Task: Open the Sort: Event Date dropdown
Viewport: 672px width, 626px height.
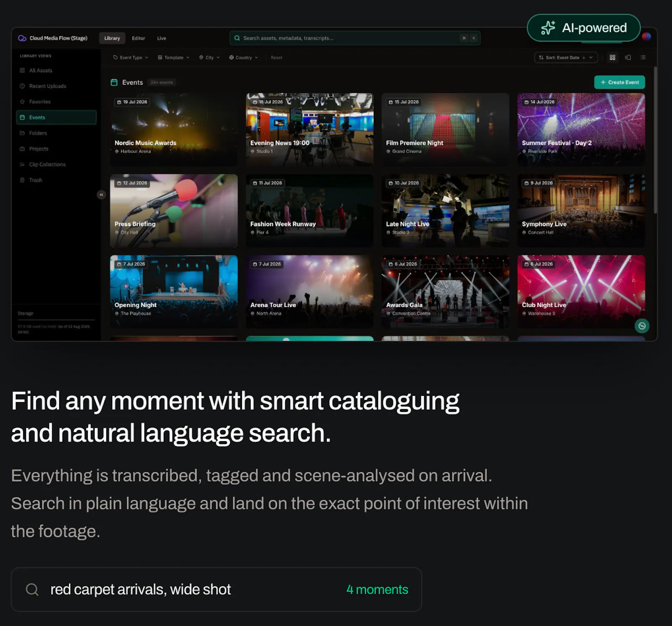Action: [x=566, y=58]
